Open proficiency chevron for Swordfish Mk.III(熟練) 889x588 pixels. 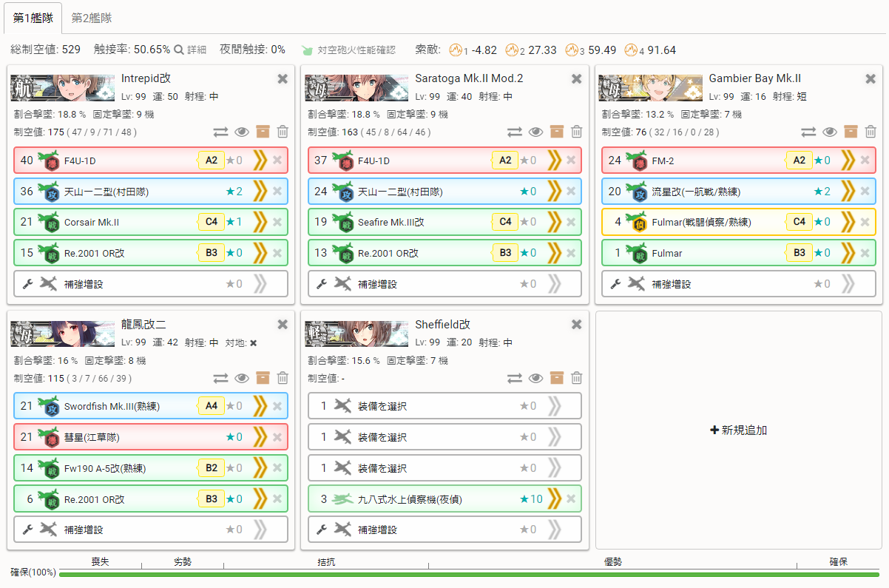[x=260, y=406]
